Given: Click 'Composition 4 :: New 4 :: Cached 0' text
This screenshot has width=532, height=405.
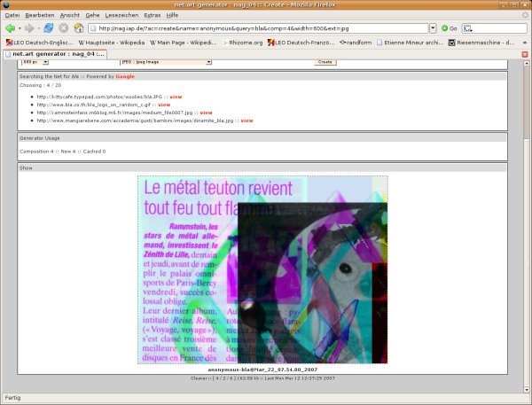Looking at the screenshot, I should coord(62,152).
